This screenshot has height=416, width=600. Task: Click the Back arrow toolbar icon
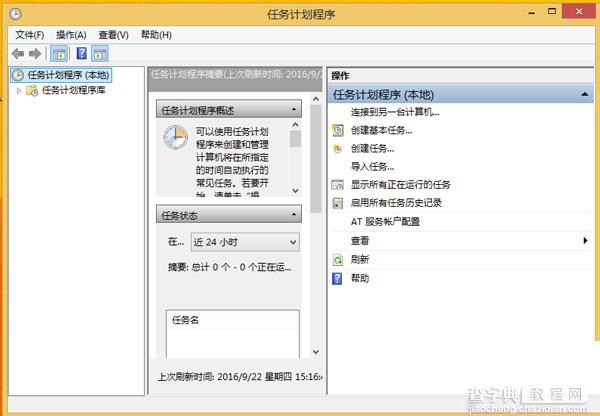click(18, 54)
